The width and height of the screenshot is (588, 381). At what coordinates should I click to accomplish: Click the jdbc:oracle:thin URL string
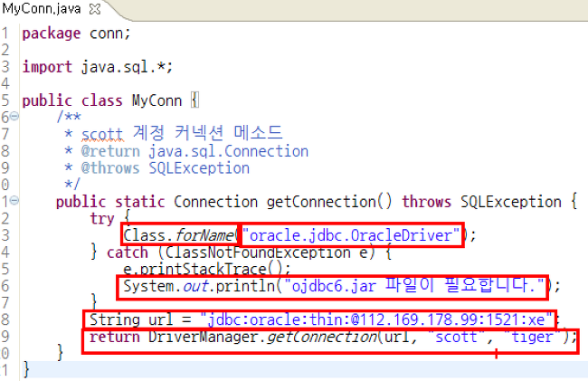click(x=376, y=319)
